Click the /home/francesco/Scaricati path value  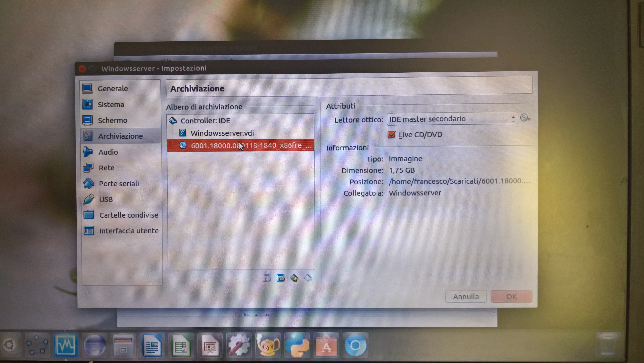click(460, 181)
